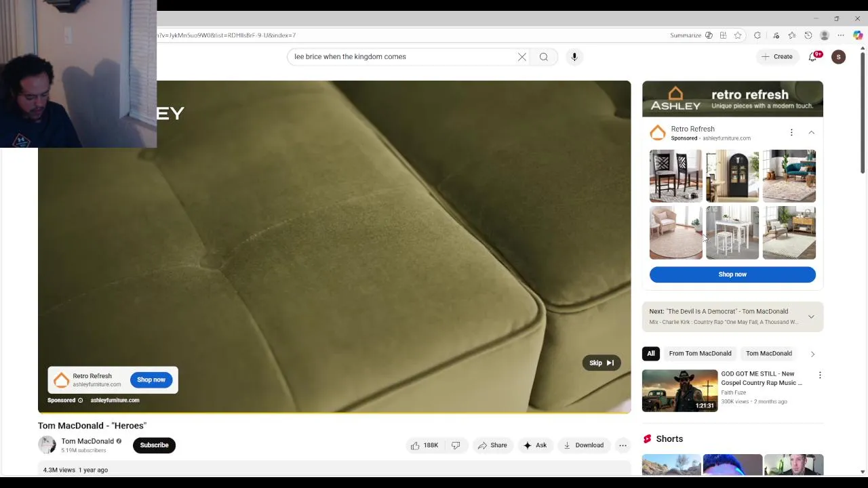
Task: Show more filter chips with right arrow
Action: pyautogui.click(x=812, y=354)
